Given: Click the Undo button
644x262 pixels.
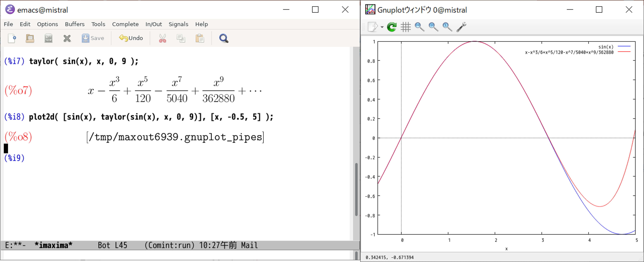Looking at the screenshot, I should (131, 38).
